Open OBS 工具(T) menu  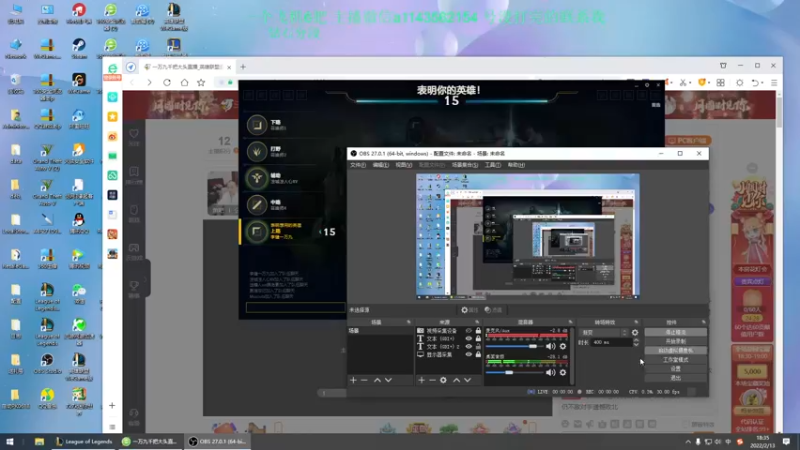[x=492, y=165]
